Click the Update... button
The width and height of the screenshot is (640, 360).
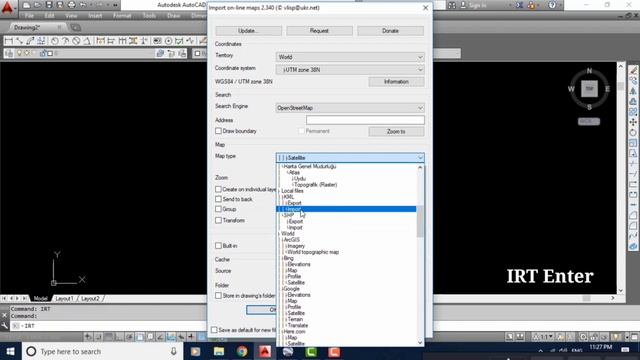[x=249, y=31]
